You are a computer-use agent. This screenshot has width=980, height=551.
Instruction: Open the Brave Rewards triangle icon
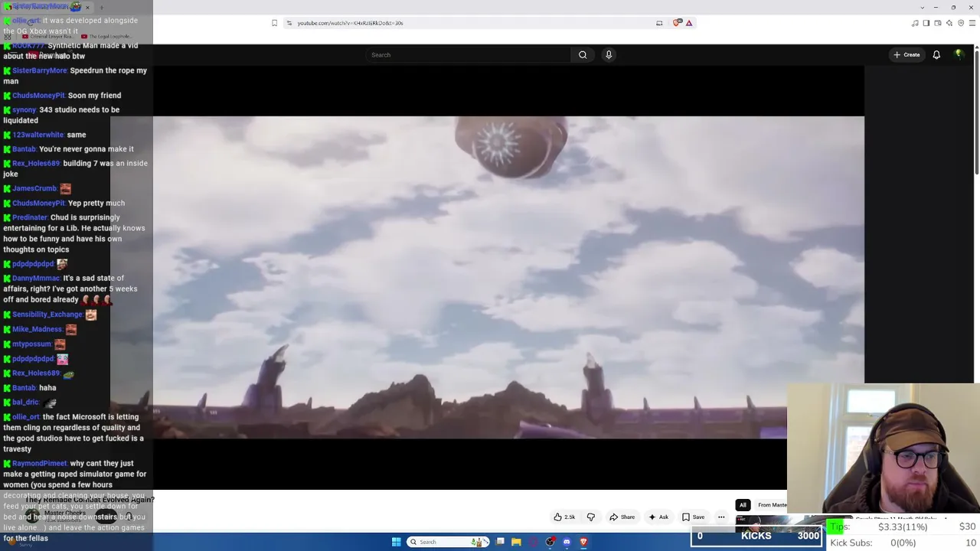689,23
